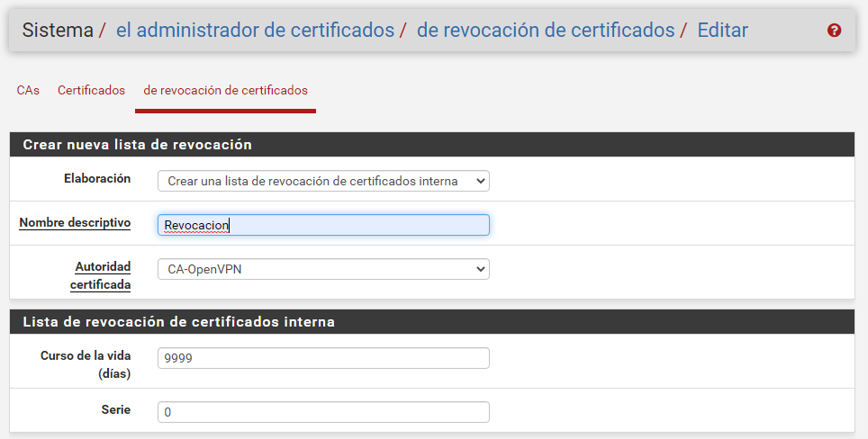Switch to the Certificados tab
This screenshot has width=868, height=439.
click(91, 91)
